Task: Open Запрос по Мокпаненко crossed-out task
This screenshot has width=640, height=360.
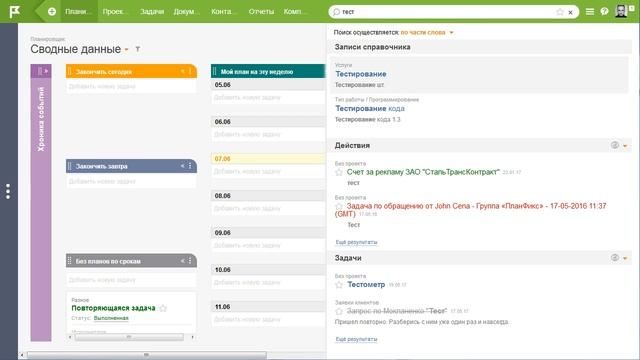Action: point(397,311)
